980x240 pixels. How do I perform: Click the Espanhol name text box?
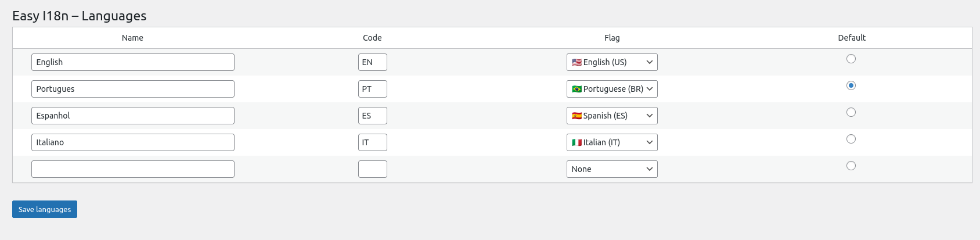[x=133, y=116]
